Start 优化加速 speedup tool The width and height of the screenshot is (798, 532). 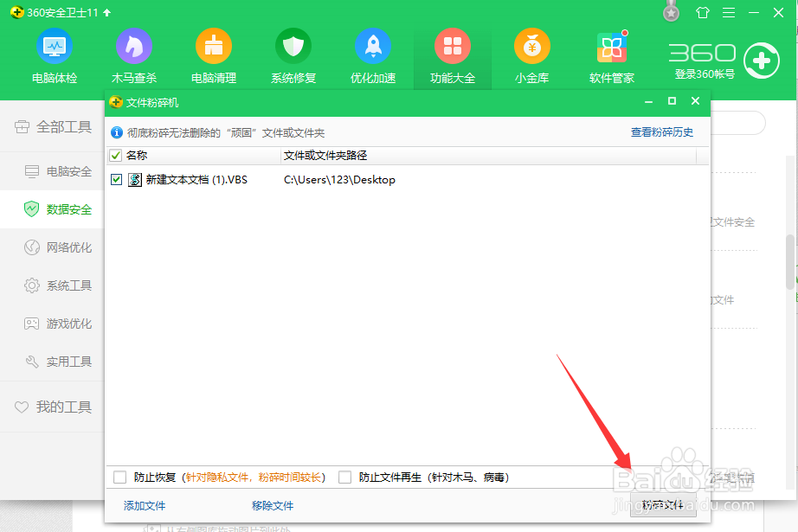click(372, 54)
